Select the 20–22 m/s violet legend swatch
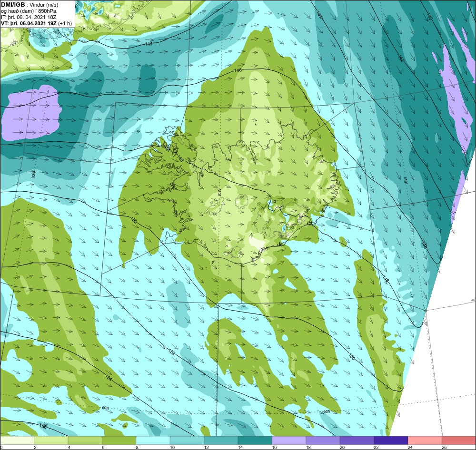The width and height of the screenshot is (476, 450). [x=357, y=440]
